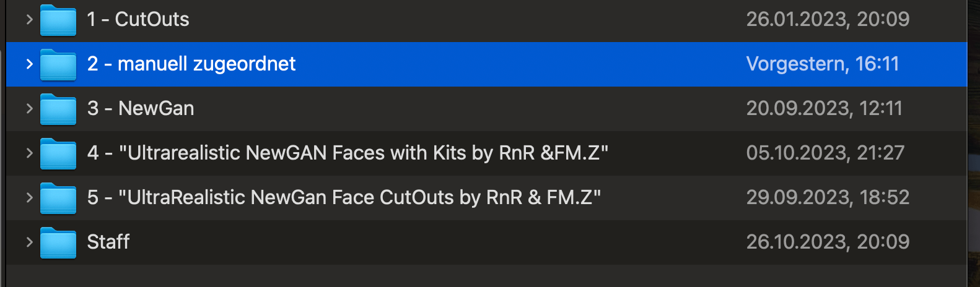Select row "UltraRealistic NewGan Face CutOuts by RnR"
The height and width of the screenshot is (287, 980).
point(486,197)
